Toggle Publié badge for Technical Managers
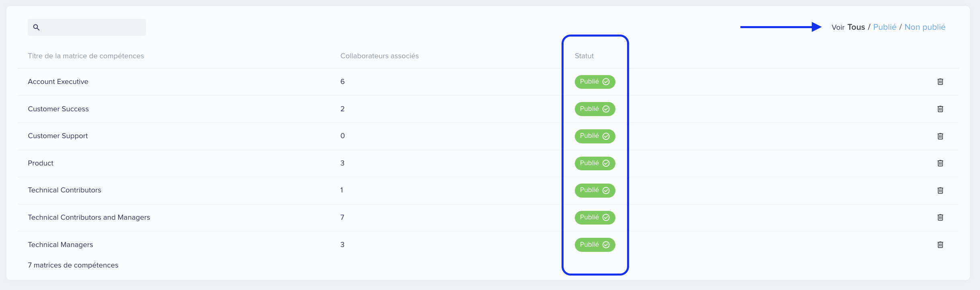The image size is (980, 290). click(x=595, y=245)
